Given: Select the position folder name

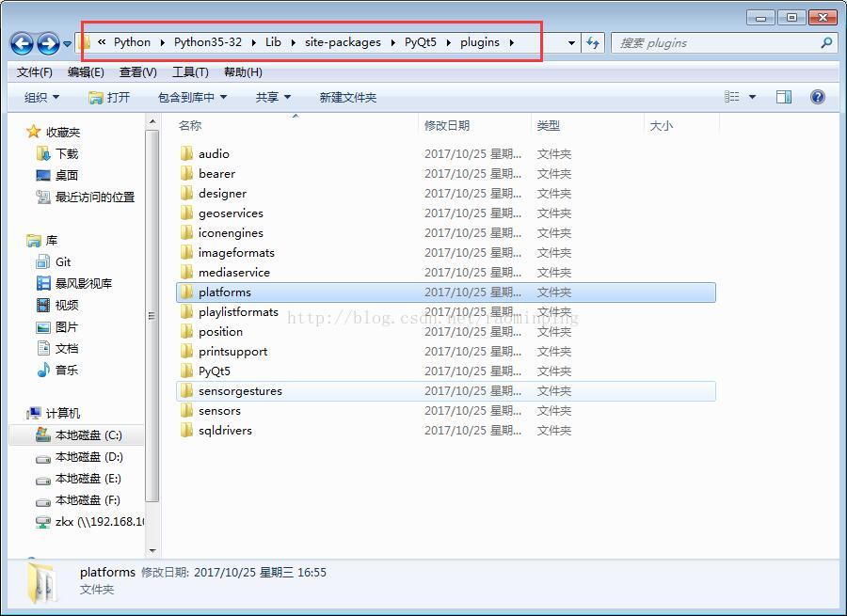Looking at the screenshot, I should click(220, 331).
